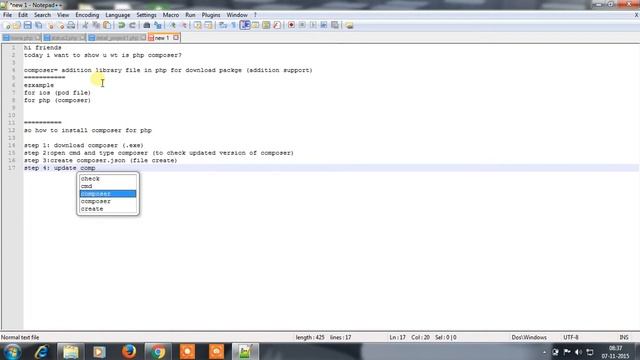Viewport: 640px width, 360px height.
Task: Cut selection using scissors icon
Action: pos(85,25)
